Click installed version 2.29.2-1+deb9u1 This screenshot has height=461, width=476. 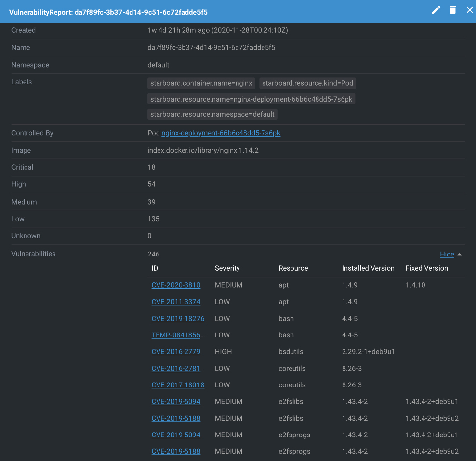click(368, 351)
